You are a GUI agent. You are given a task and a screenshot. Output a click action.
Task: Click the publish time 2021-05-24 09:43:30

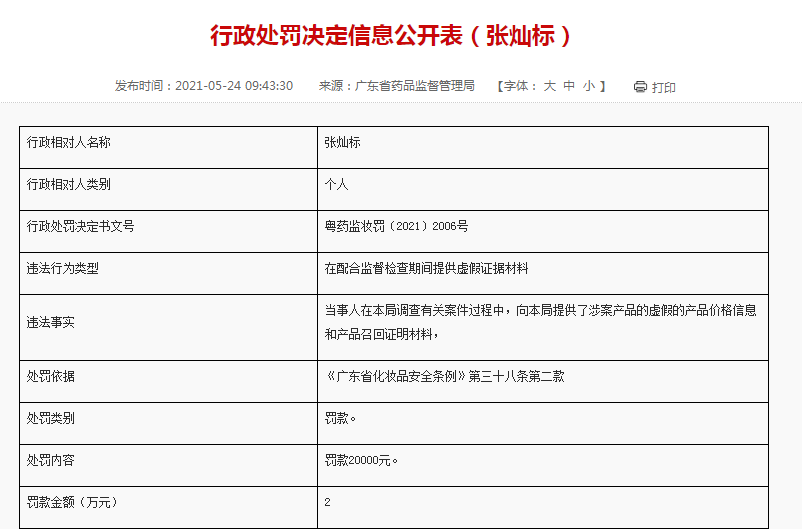pos(234,86)
